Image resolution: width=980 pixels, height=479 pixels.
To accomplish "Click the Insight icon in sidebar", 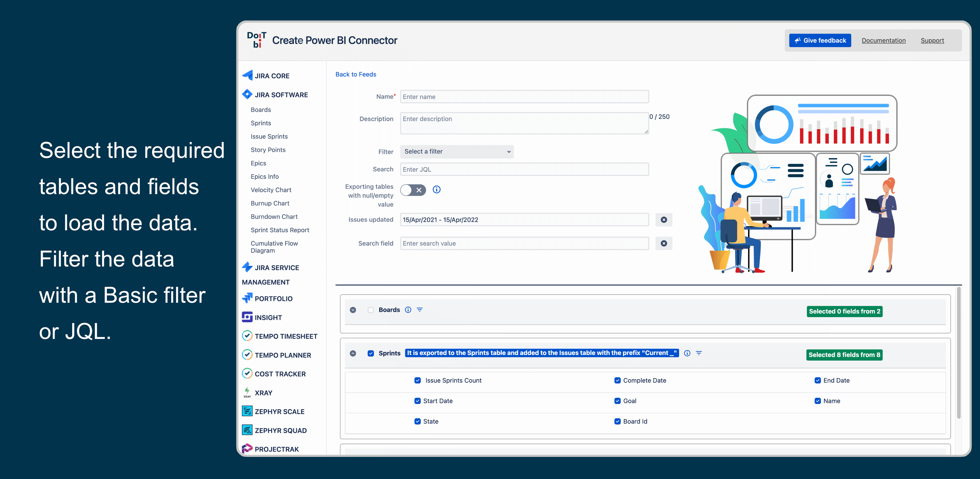I will pos(247,317).
